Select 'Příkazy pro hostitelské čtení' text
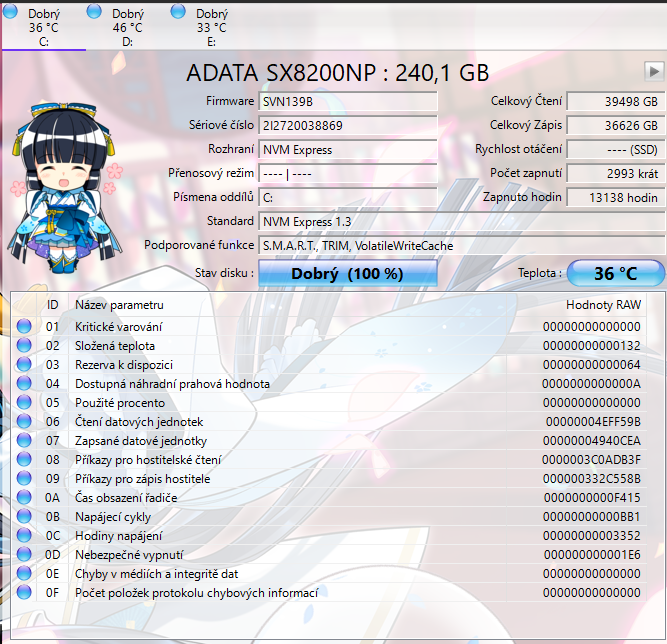The image size is (667, 644). pyautogui.click(x=148, y=460)
